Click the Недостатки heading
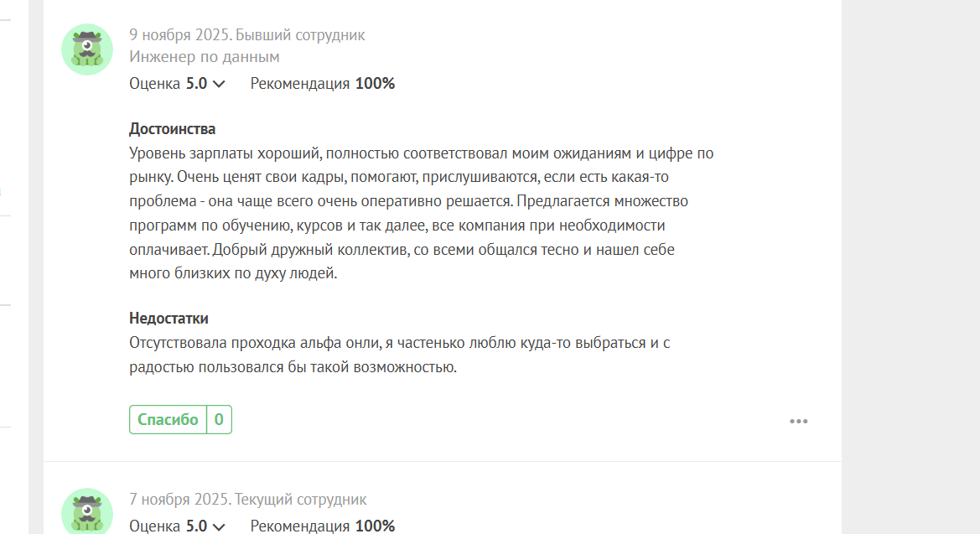 [x=169, y=319]
